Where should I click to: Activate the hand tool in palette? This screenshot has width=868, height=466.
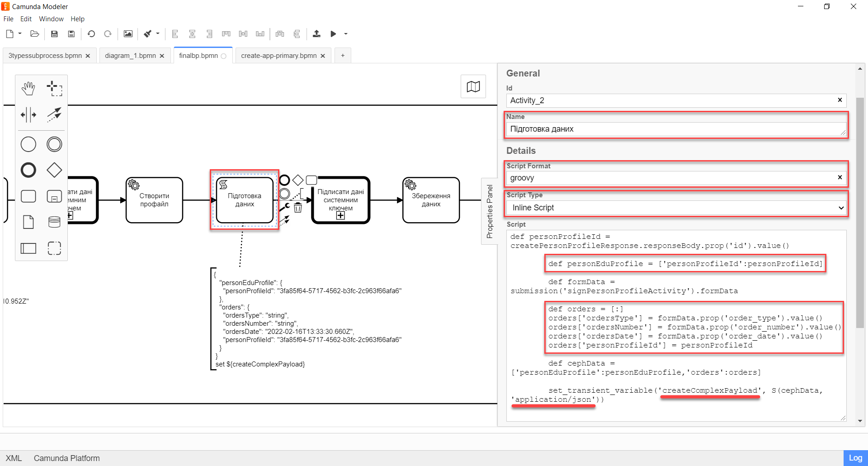(x=28, y=89)
